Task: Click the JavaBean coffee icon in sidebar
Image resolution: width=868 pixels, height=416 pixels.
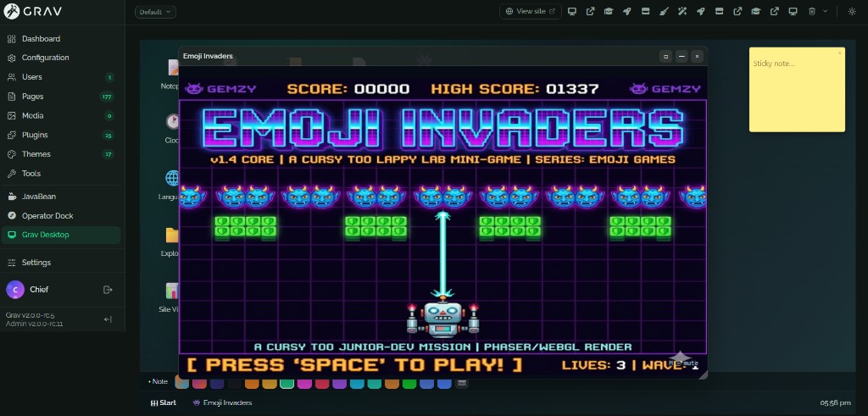Action: (x=12, y=197)
